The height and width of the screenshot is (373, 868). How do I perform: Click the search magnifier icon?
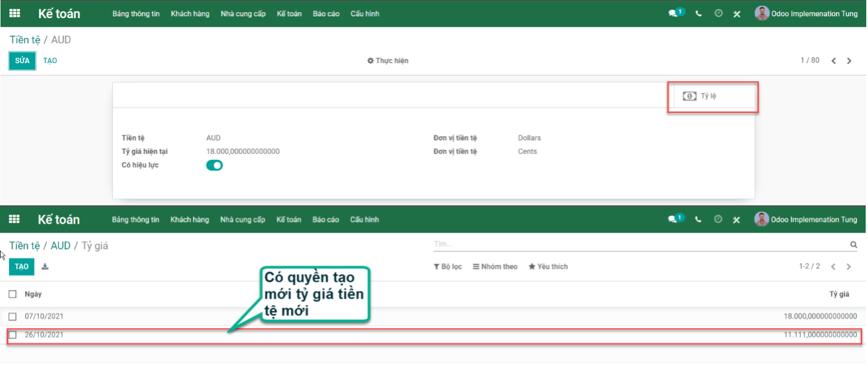point(853,245)
